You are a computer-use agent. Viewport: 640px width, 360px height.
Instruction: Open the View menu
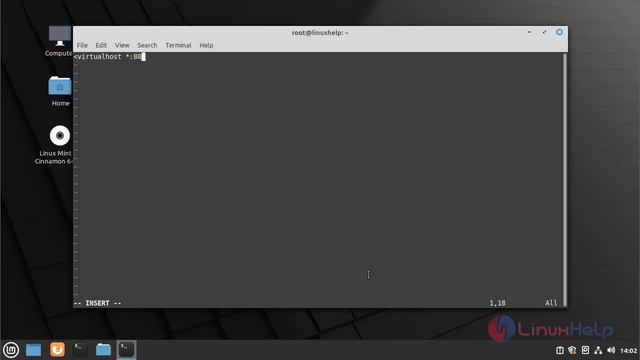[122, 45]
